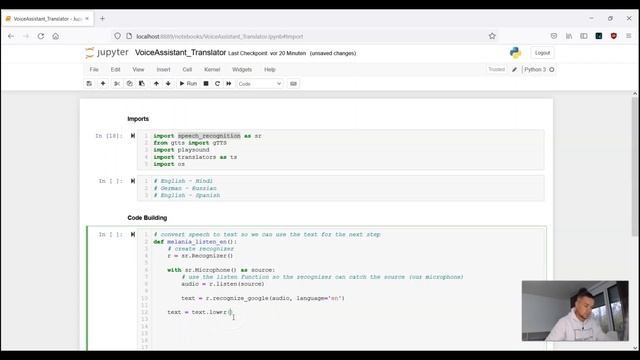Viewport: 640px width, 360px height.
Task: Click the Python 3 kernel indicator
Action: 539,69
